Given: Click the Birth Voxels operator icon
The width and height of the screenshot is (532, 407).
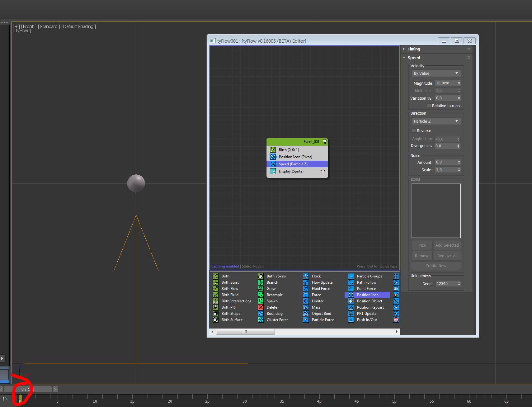Looking at the screenshot, I should (x=261, y=276).
